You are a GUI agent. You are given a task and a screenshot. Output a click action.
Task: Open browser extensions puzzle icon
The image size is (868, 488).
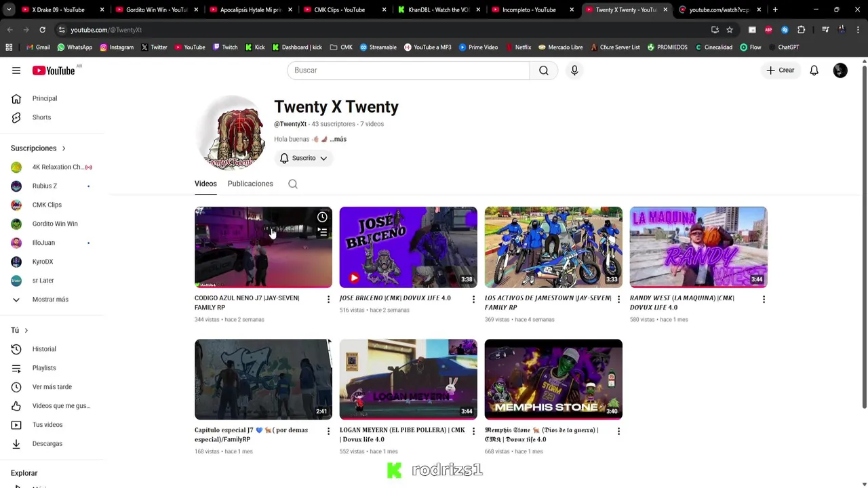pyautogui.click(x=801, y=30)
